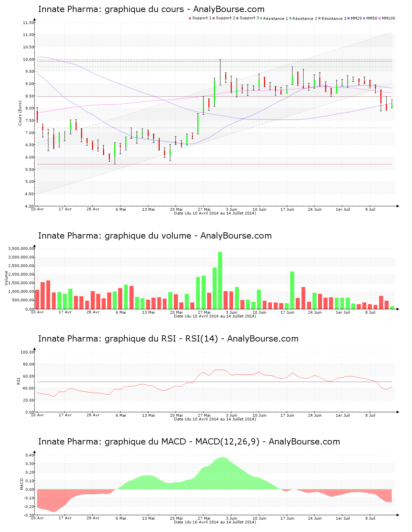Click '8 Juil' date on MACD chart
Viewport: 412px width, 532px height.
(x=370, y=518)
